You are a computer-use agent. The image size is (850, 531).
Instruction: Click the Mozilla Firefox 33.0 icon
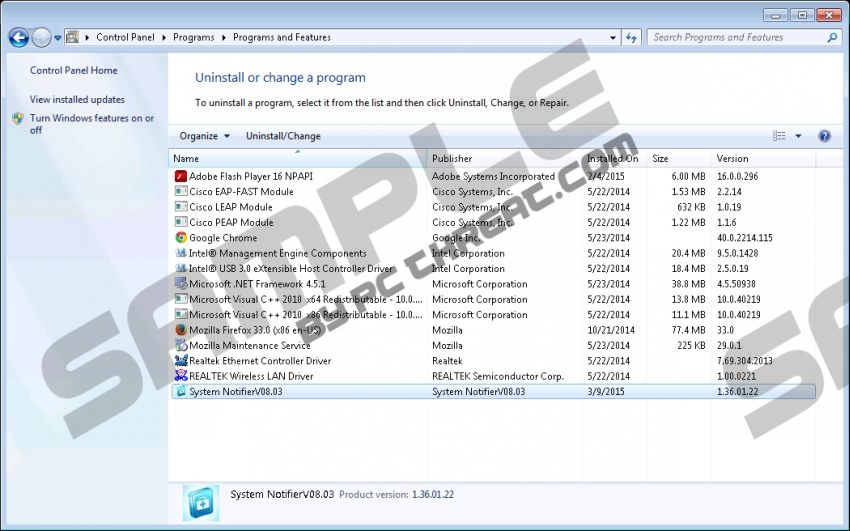(x=181, y=330)
